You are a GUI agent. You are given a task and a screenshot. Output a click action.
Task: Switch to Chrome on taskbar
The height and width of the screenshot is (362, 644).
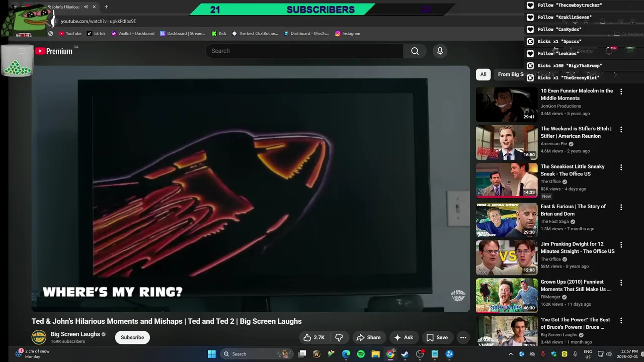[390, 354]
